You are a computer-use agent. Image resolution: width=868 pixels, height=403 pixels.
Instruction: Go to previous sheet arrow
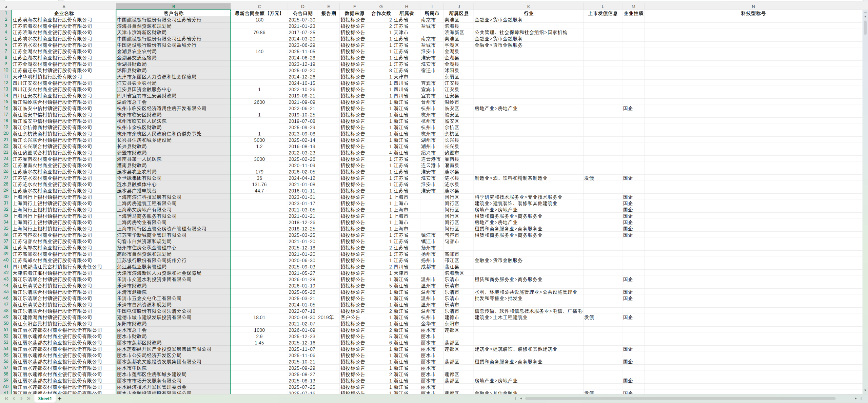point(14,399)
